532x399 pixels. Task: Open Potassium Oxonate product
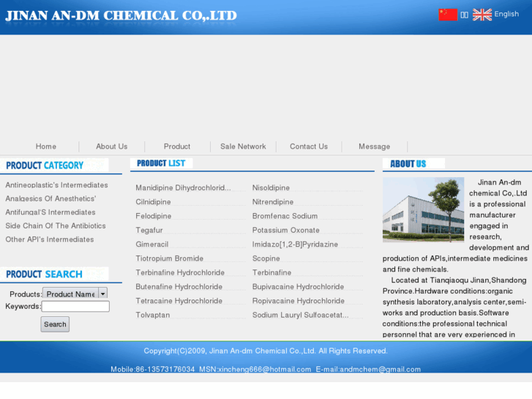coord(285,230)
